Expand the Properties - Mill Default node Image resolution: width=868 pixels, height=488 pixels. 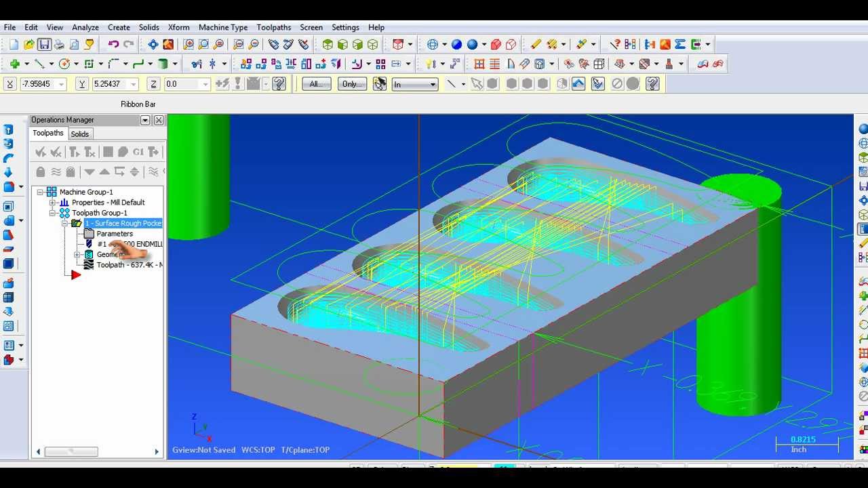point(52,203)
